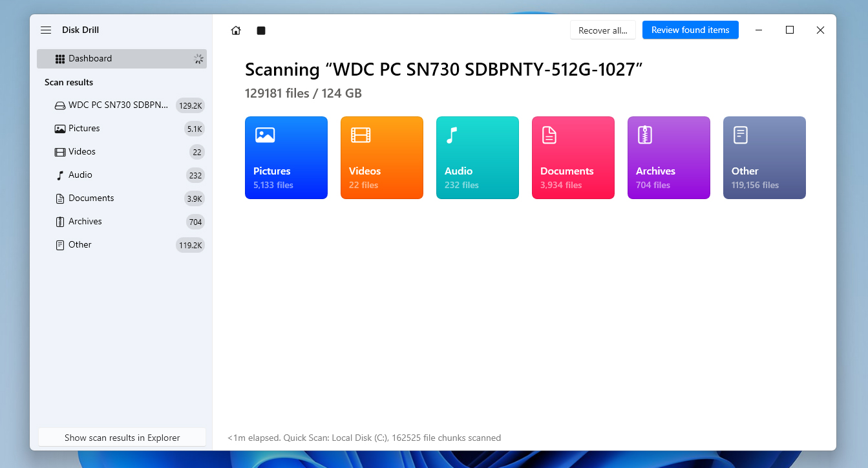Select Other in scan results list
The image size is (868, 468).
coord(122,245)
